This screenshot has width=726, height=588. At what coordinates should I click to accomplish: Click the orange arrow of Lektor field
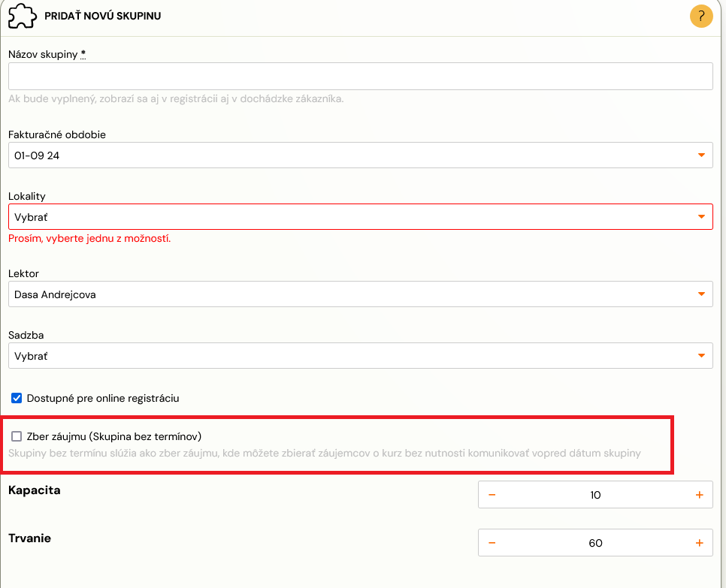coord(701,294)
